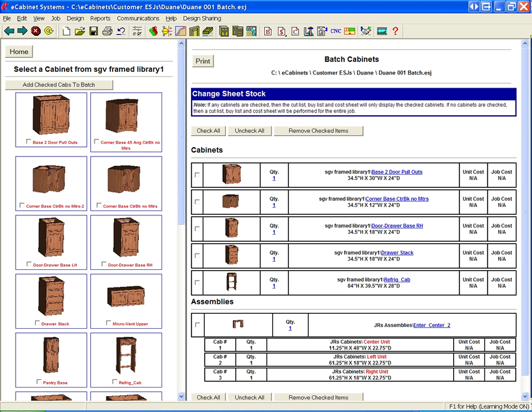Open the Reports menu

100,18
